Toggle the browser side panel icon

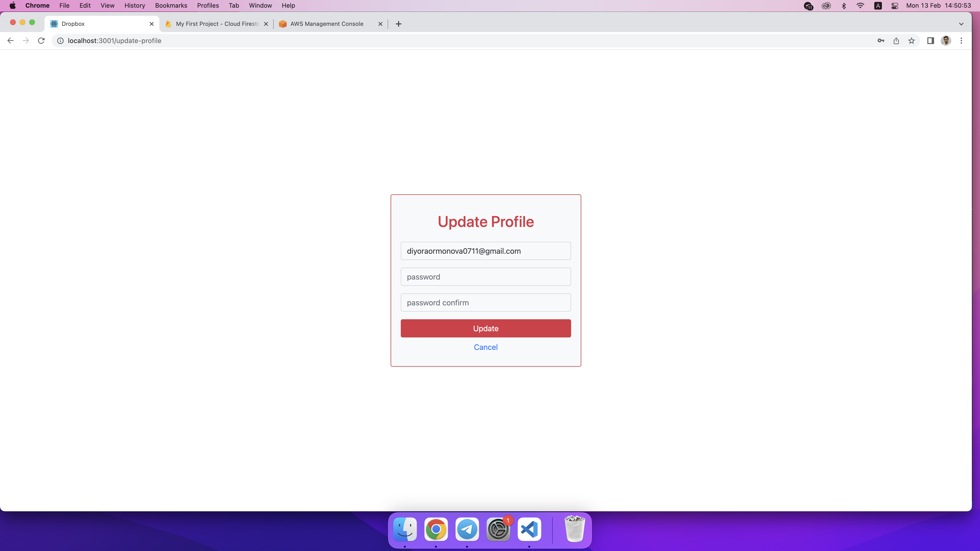[x=930, y=41]
